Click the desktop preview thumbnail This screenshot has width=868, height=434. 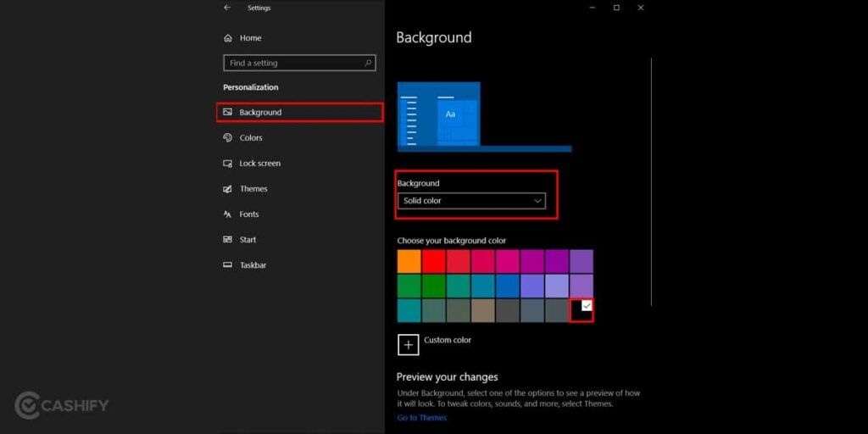pos(484,117)
